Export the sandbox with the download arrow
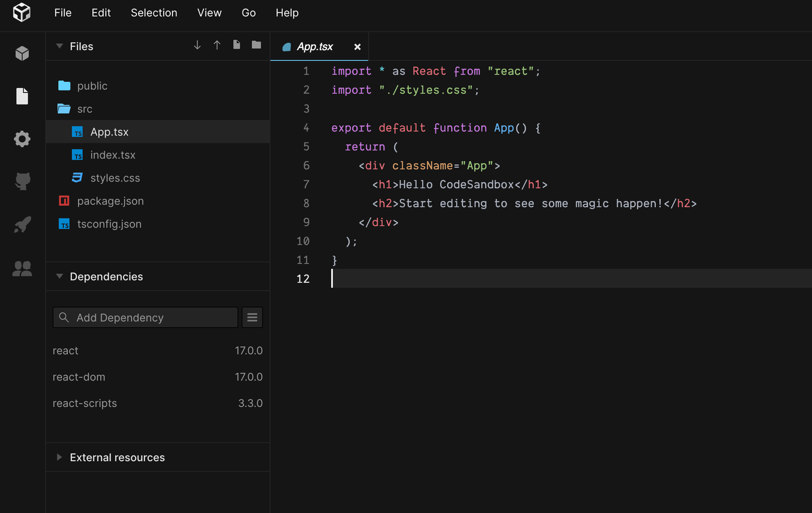The width and height of the screenshot is (812, 513). point(197,45)
